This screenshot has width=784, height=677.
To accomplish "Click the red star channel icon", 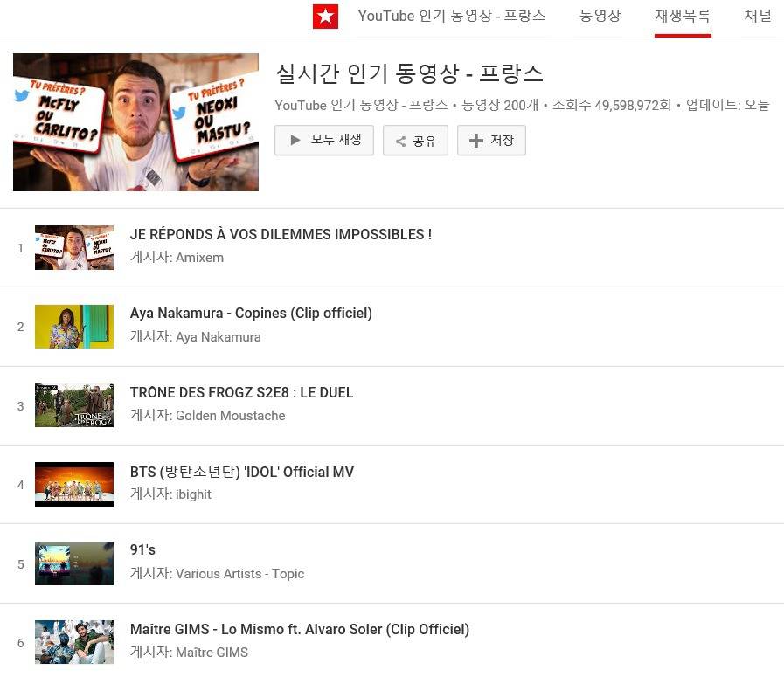I will pyautogui.click(x=325, y=17).
